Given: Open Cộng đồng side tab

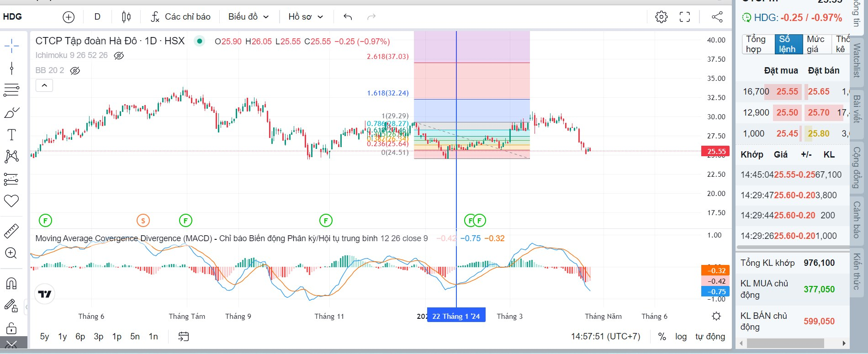Looking at the screenshot, I should [857, 168].
